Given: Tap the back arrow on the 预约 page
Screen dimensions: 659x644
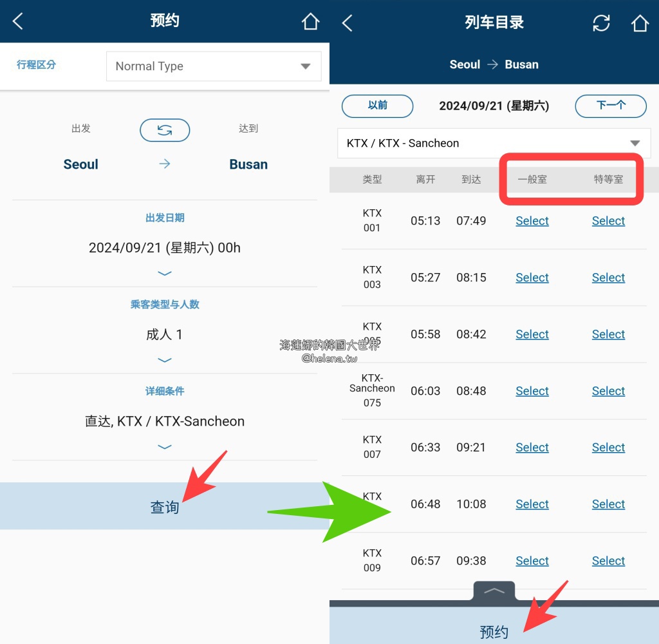Looking at the screenshot, I should 17,21.
